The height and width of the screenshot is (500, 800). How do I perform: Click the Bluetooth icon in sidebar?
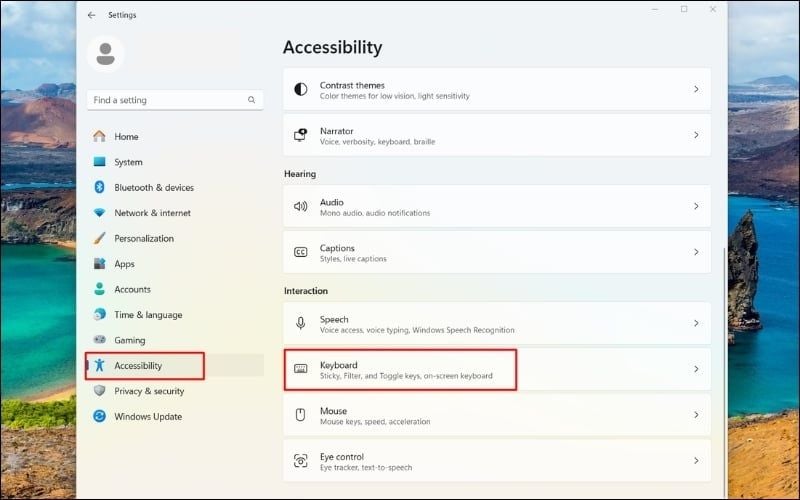[99, 187]
